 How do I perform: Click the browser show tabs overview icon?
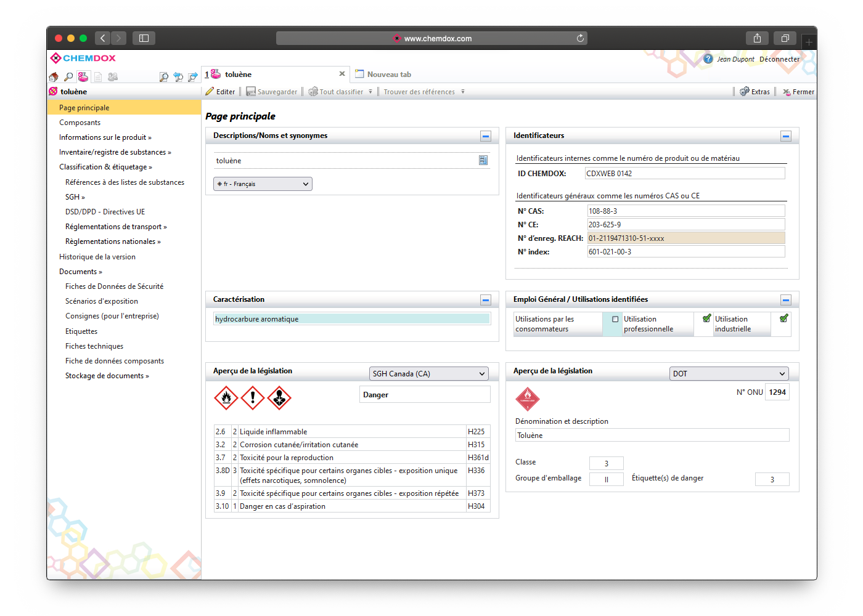tap(785, 38)
